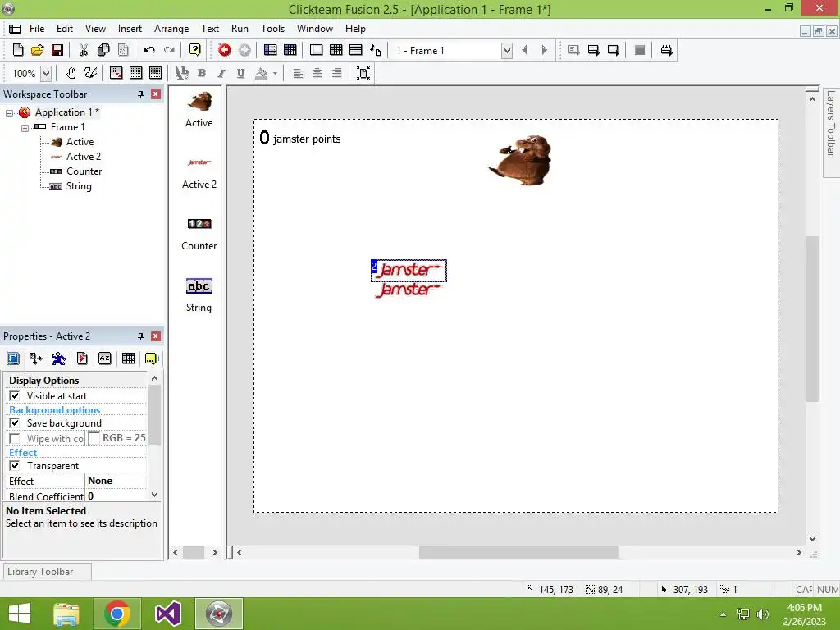Viewport: 840px width, 630px height.
Task: Click the Effect None value field
Action: pos(116,481)
